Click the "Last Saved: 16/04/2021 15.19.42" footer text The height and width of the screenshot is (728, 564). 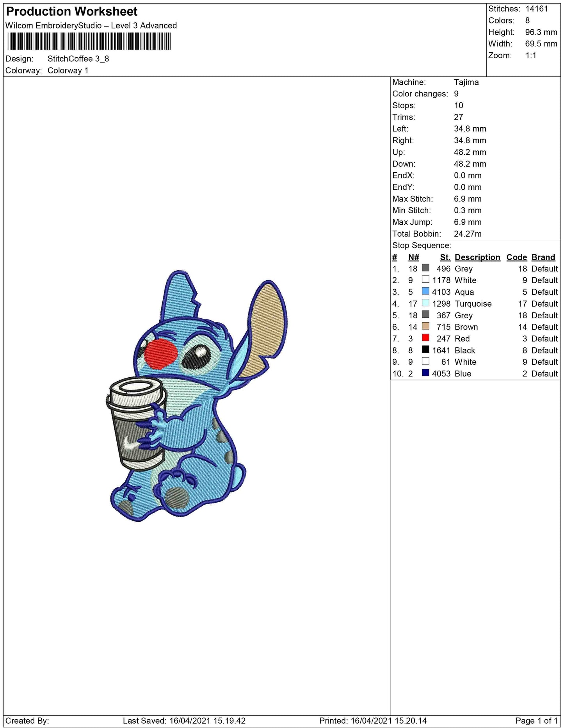[184, 721]
